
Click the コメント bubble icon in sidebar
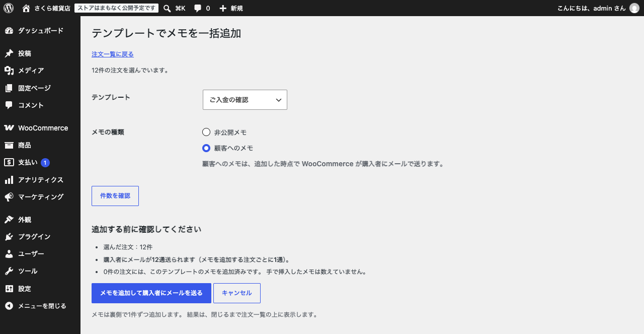click(x=9, y=105)
